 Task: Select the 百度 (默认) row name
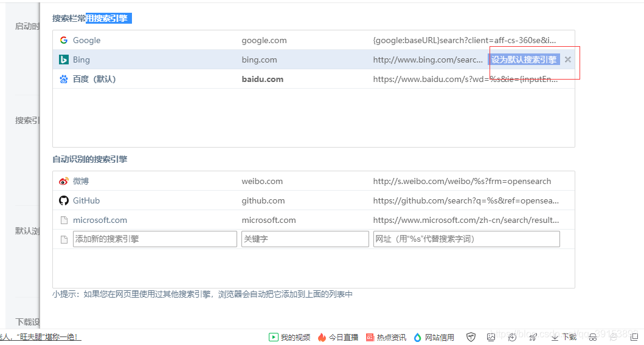pyautogui.click(x=94, y=79)
